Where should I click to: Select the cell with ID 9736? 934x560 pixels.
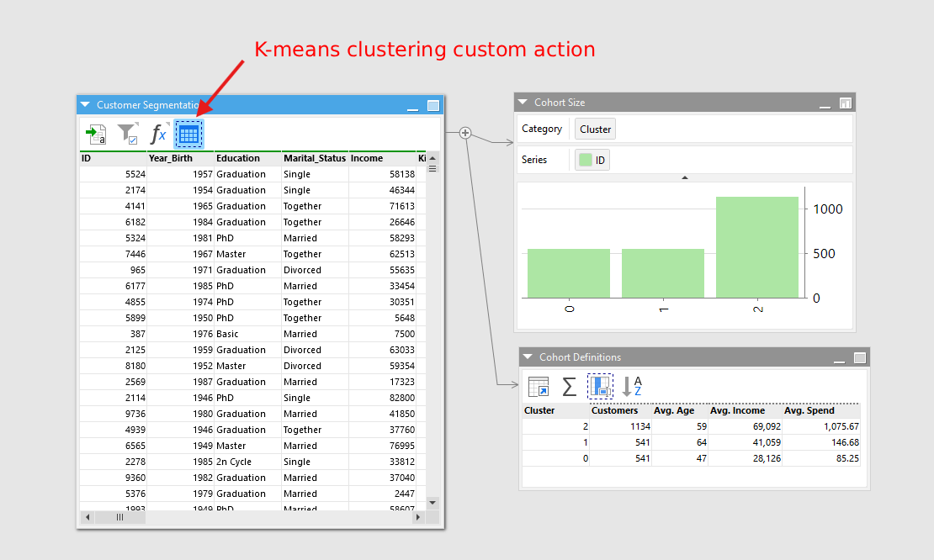pyautogui.click(x=114, y=415)
